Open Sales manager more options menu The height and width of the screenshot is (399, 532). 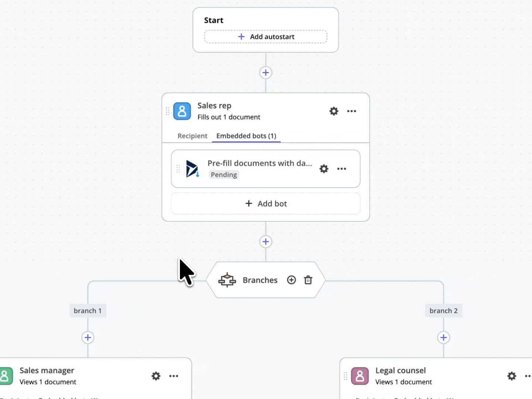(x=174, y=376)
